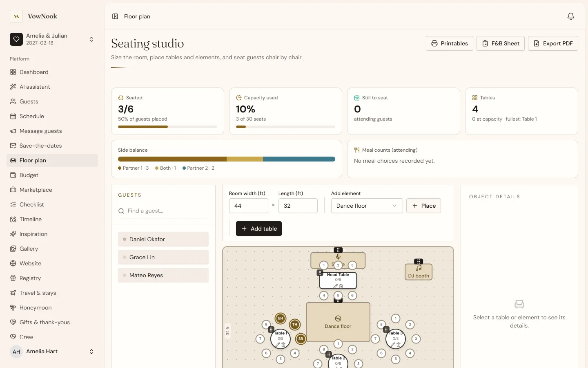Viewport: 588px width, 368px height.
Task: Click empty seat 6 at Head Table
Action: [352, 295]
